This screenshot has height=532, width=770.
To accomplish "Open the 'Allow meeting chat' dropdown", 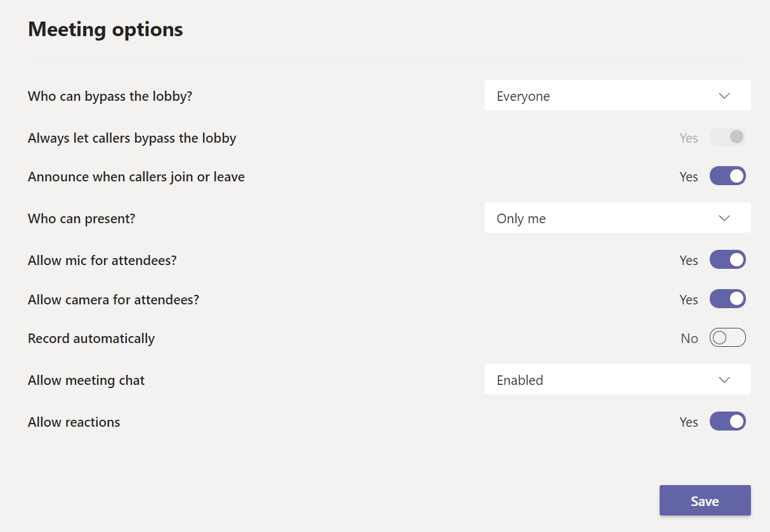I will coord(617,379).
